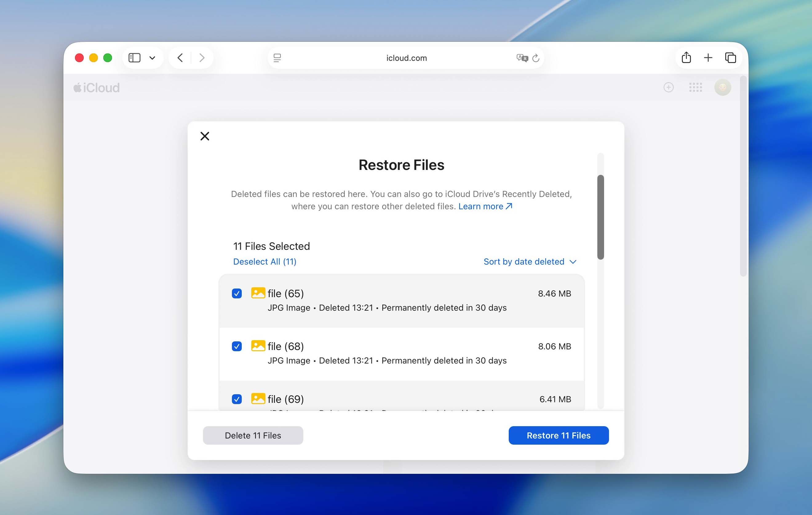Close the Restore Files dialog
Viewport: 812px width, 515px height.
coord(205,136)
